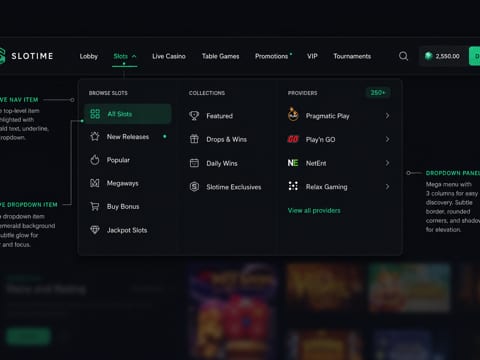
Task: Select the Buy Bonus label
Action: (123, 207)
